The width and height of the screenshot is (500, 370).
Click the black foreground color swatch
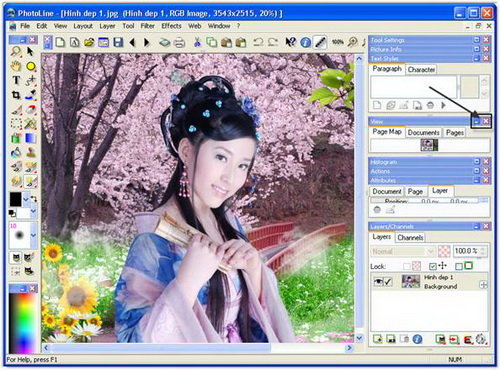pyautogui.click(x=15, y=199)
